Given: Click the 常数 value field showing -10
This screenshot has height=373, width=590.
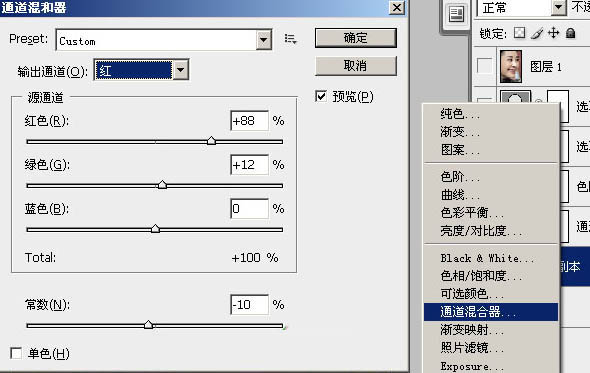Looking at the screenshot, I should click(249, 304).
